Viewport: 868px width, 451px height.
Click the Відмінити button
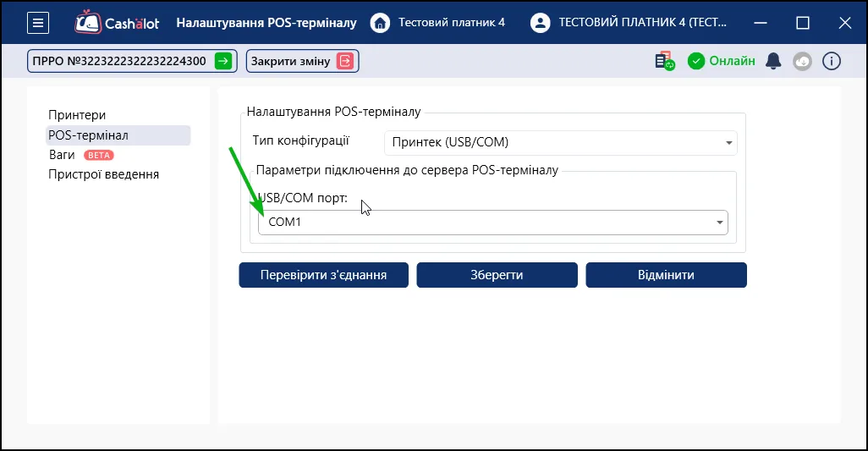point(666,275)
